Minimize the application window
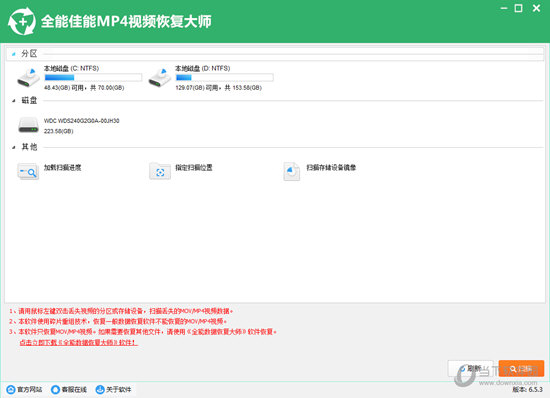The image size is (550, 398). [504, 8]
